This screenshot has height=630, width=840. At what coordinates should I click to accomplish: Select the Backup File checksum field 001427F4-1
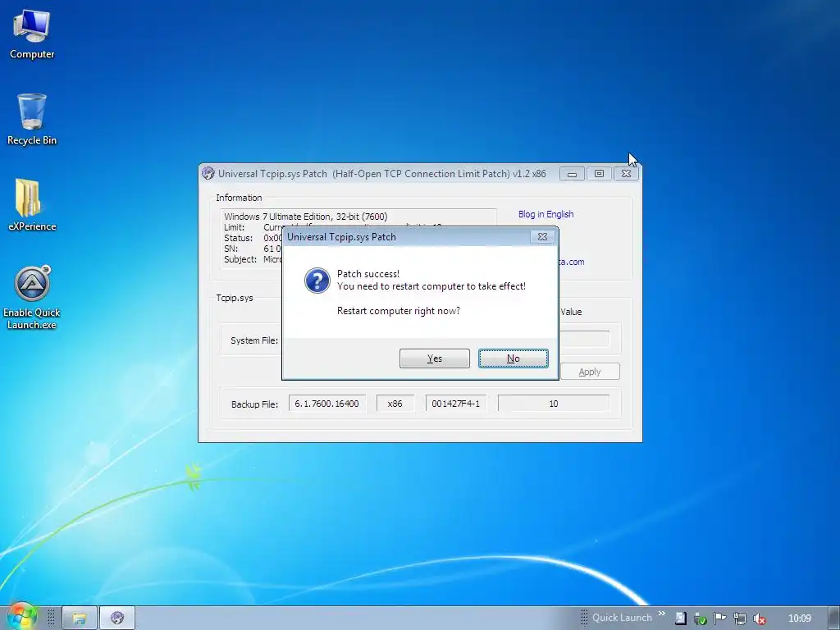coord(456,404)
